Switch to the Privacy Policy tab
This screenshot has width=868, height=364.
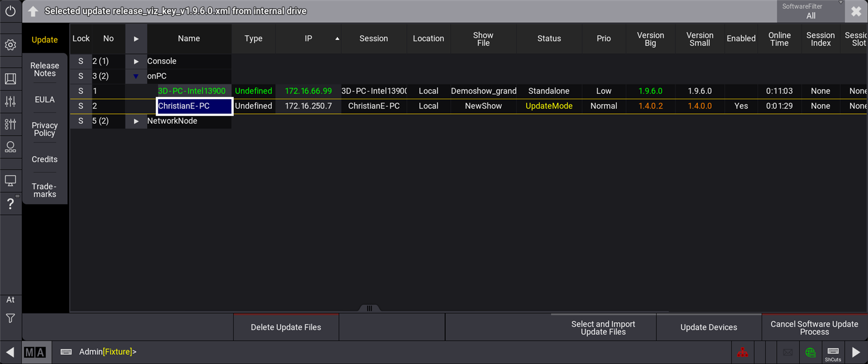[x=44, y=129]
